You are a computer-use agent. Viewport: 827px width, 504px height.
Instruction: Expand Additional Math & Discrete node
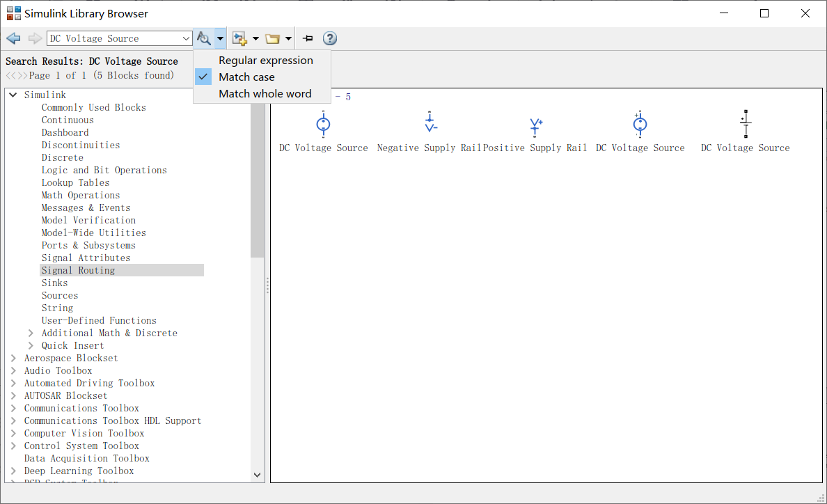coord(31,333)
